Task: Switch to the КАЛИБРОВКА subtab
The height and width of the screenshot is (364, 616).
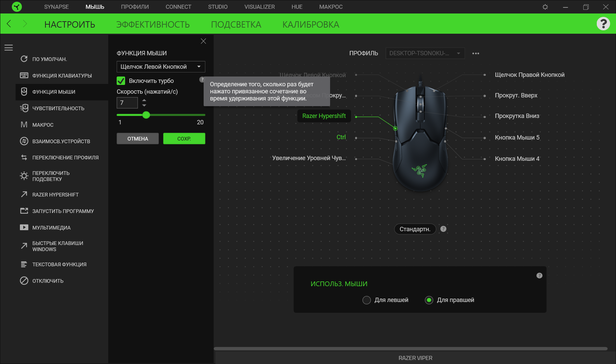Action: [311, 24]
